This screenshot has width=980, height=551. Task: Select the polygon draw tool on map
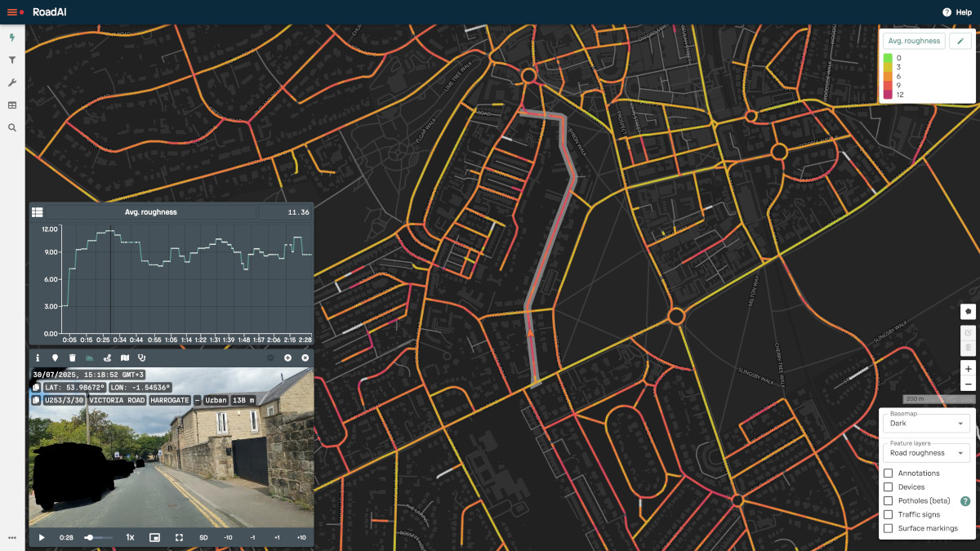[x=968, y=311]
